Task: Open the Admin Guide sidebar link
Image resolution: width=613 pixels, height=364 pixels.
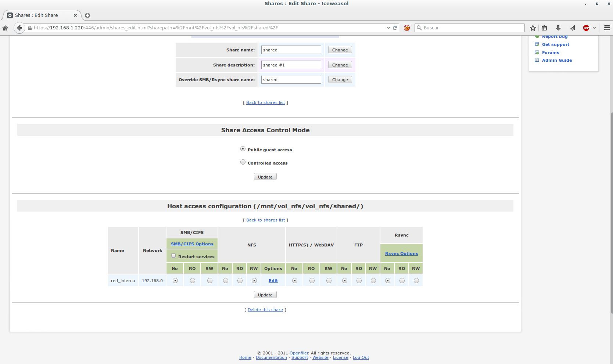Action: pyautogui.click(x=557, y=60)
